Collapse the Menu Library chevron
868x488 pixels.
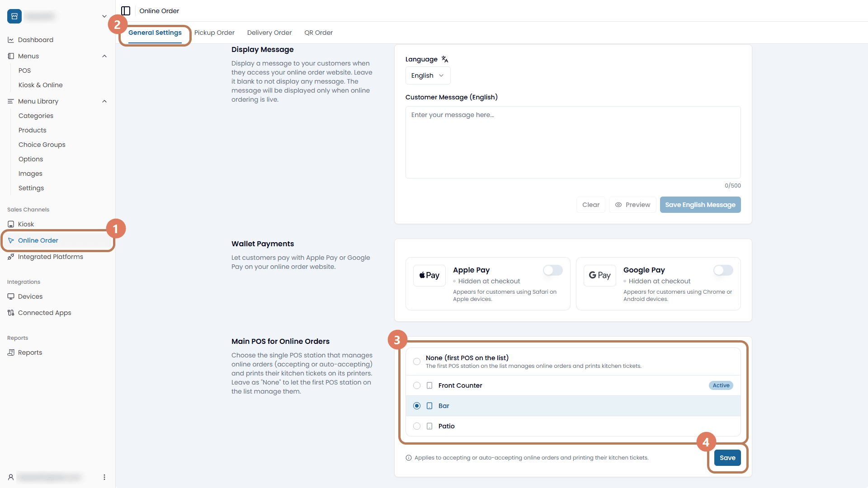(x=104, y=101)
